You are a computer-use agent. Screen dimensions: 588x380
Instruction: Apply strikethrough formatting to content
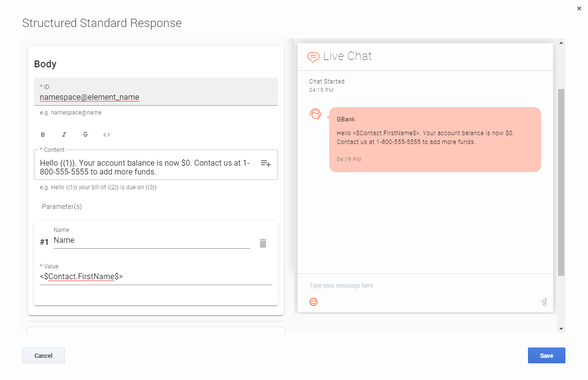[x=86, y=135]
